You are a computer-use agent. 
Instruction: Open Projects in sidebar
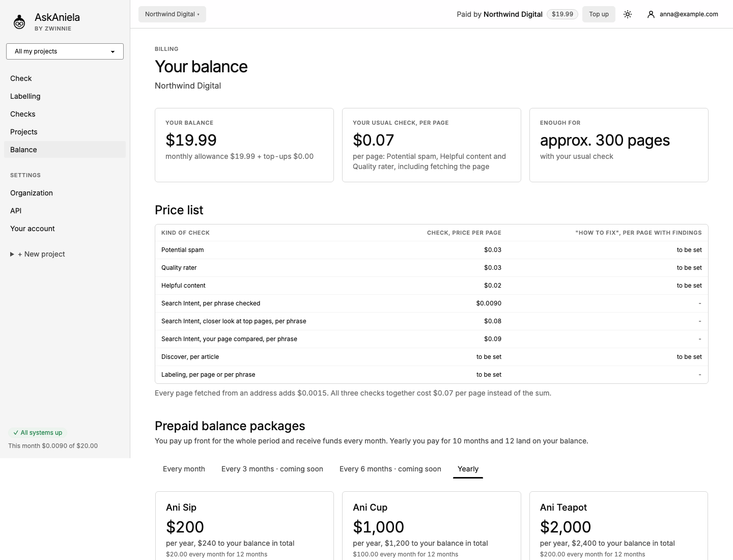(x=65, y=132)
